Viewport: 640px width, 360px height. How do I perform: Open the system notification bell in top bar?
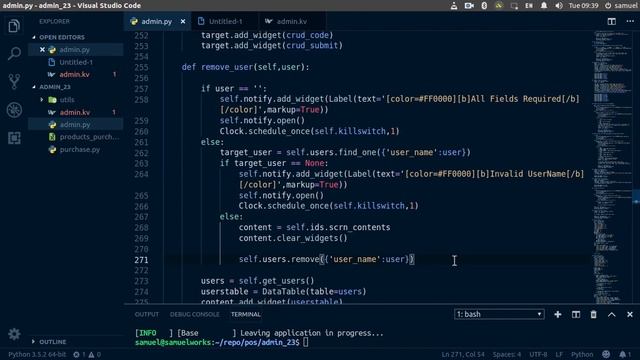point(544,6)
